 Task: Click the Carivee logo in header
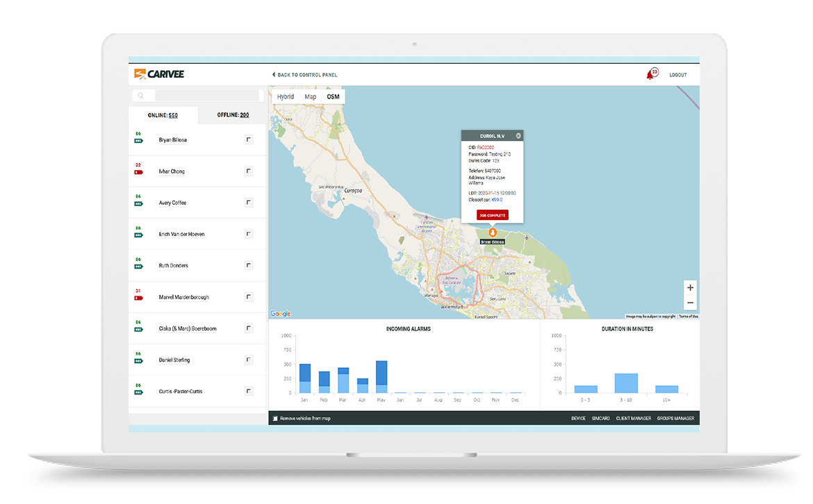click(x=159, y=74)
